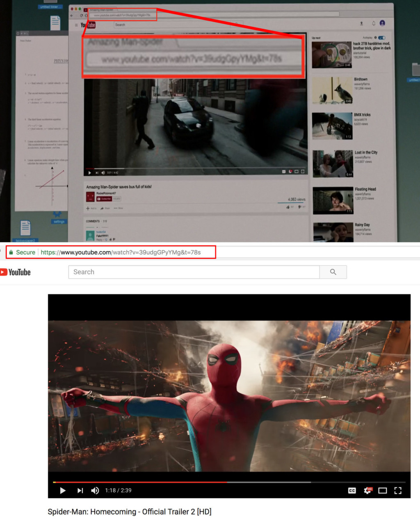This screenshot has height=519, width=420.
Task: Click the notification bell in top YouTube header
Action: click(373, 23)
